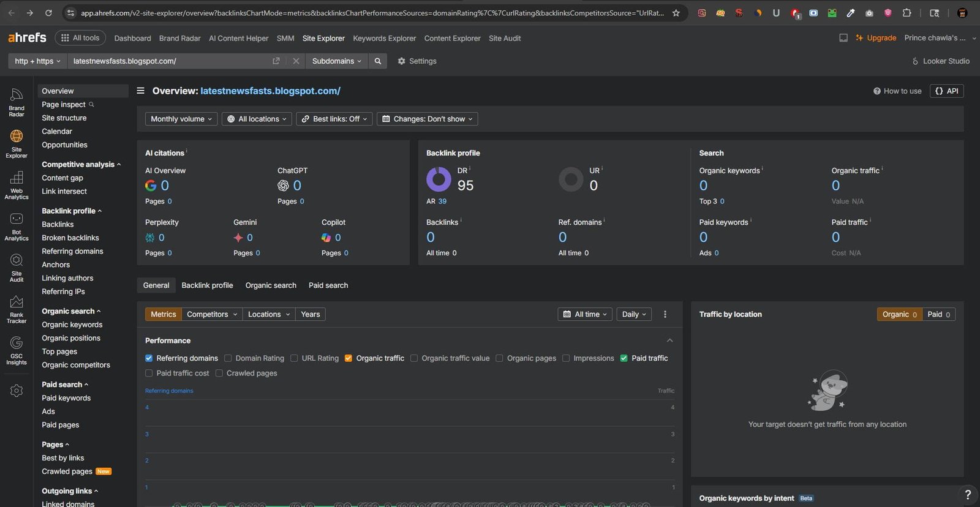The height and width of the screenshot is (507, 980).
Task: Open Crawled pages in the sidebar
Action: click(x=67, y=471)
